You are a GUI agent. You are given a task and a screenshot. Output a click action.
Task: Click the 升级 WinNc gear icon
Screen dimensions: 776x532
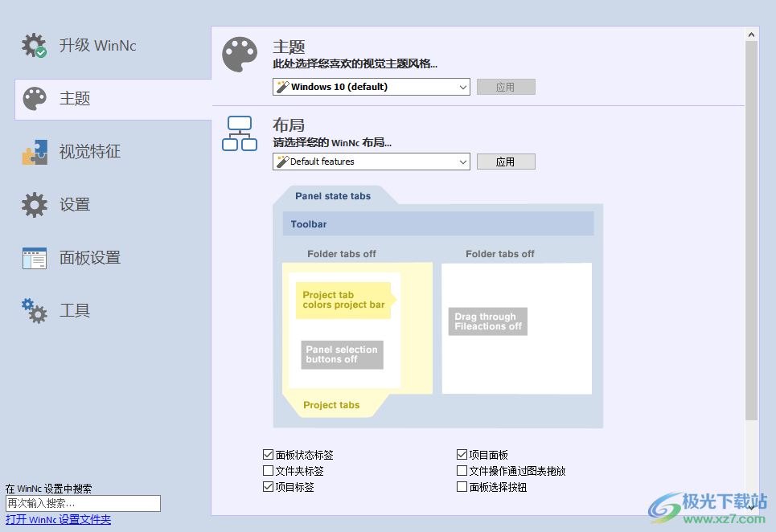tap(34, 46)
